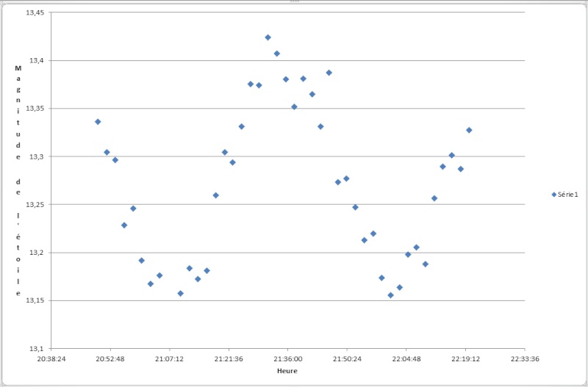This screenshot has width=588, height=387.
Task: Select the vertical Magnitude de l'étoile title
Action: tap(18, 181)
